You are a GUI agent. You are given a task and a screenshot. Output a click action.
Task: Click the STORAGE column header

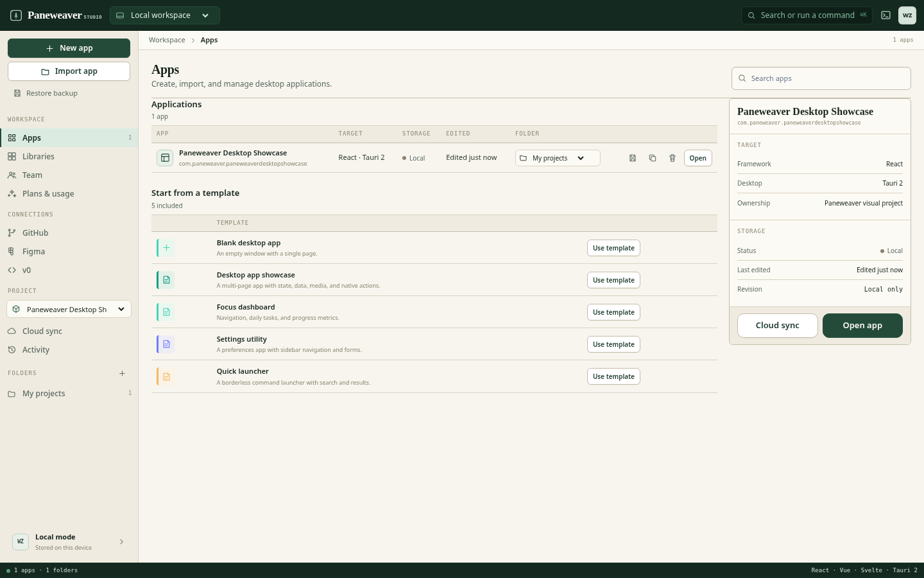pyautogui.click(x=416, y=134)
